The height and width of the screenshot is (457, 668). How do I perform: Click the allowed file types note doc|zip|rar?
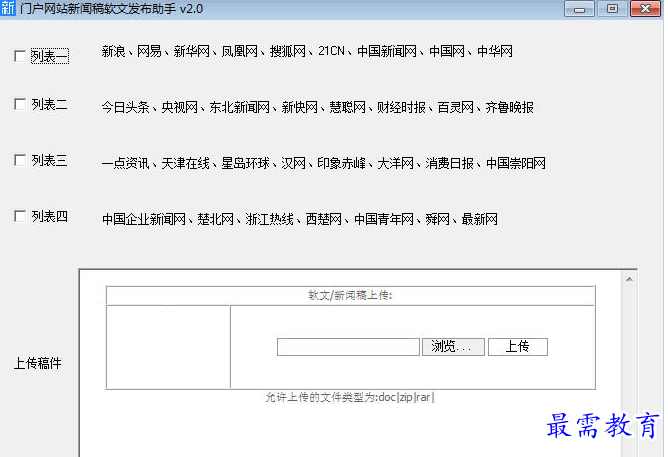tap(350, 397)
